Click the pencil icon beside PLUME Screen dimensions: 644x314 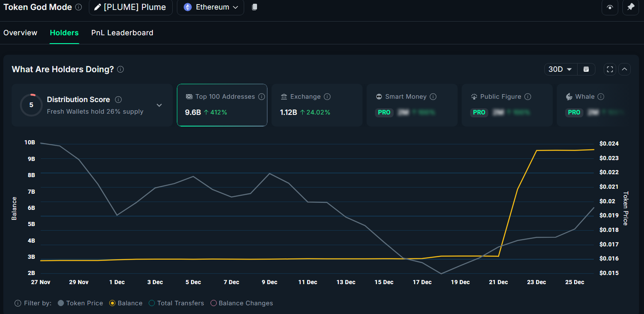pos(98,7)
